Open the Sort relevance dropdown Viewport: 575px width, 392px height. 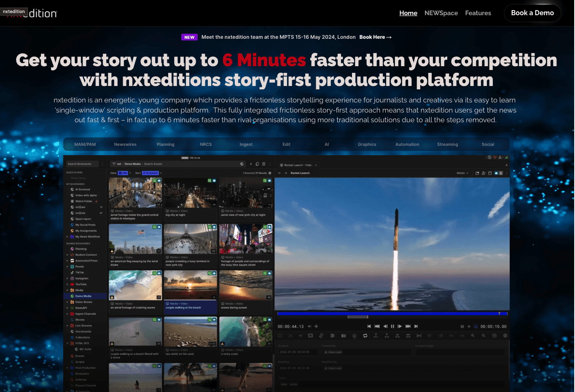[152, 173]
